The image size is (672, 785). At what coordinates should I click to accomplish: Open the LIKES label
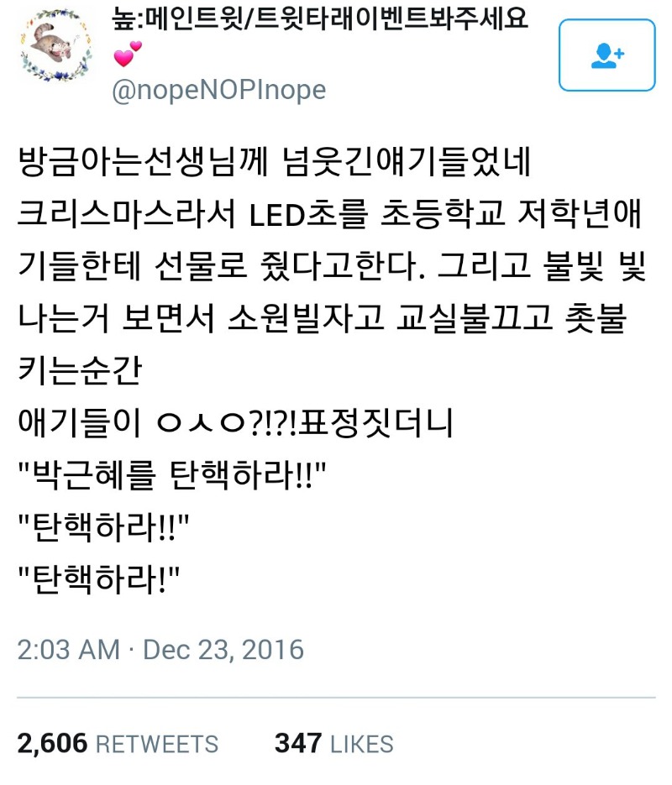(x=361, y=744)
